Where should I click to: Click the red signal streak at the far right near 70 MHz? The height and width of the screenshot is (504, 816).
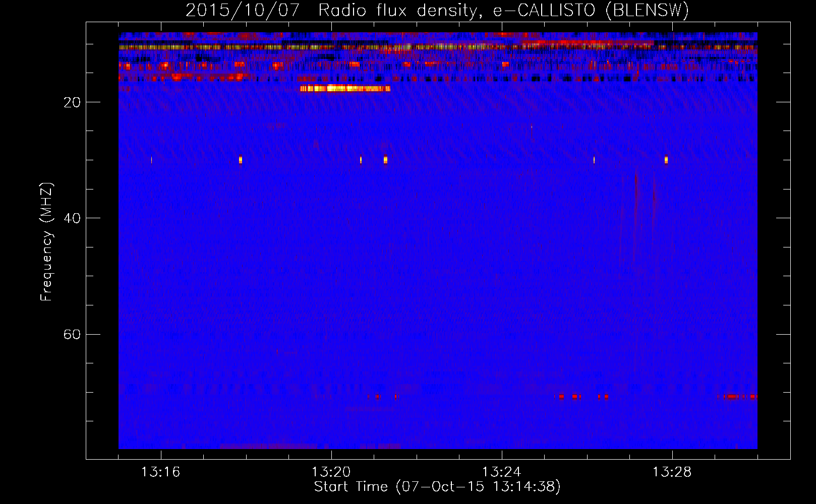click(x=737, y=397)
